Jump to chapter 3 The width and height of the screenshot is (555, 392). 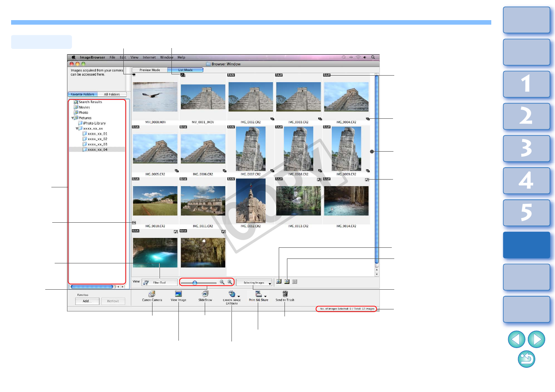[x=527, y=148]
